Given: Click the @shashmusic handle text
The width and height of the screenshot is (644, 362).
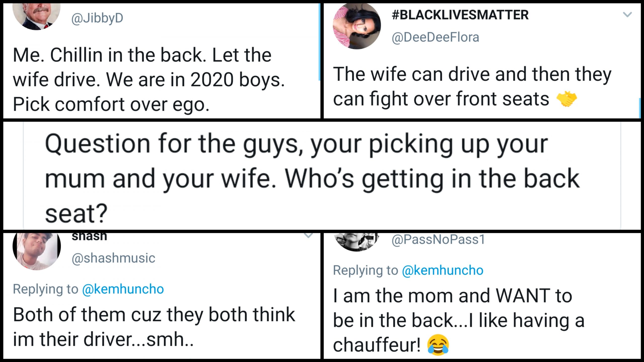Looking at the screenshot, I should (113, 258).
